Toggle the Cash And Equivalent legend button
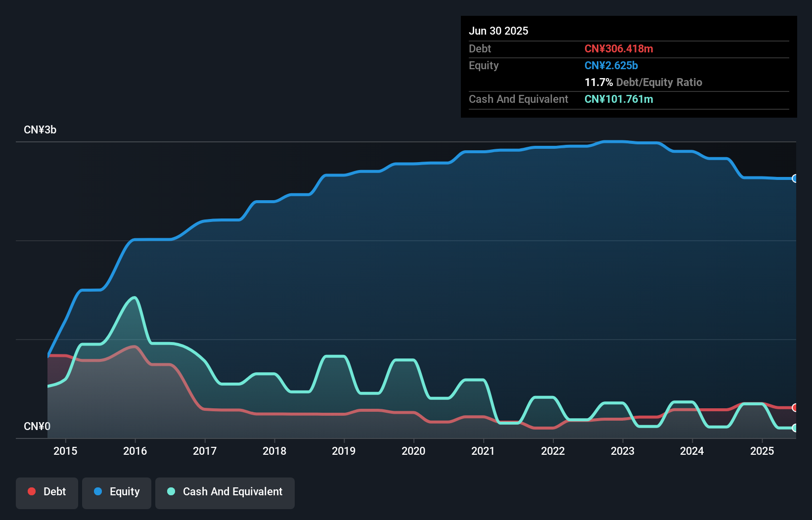 point(225,492)
